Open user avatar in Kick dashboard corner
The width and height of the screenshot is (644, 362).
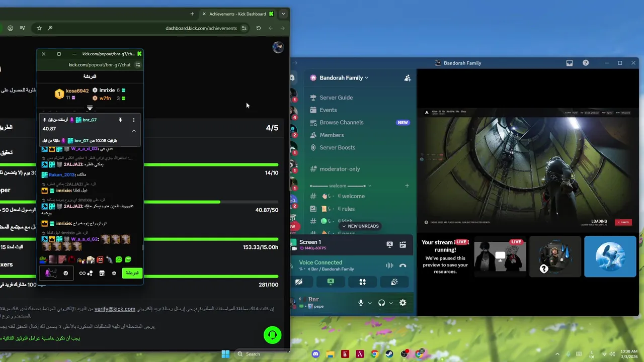(278, 47)
